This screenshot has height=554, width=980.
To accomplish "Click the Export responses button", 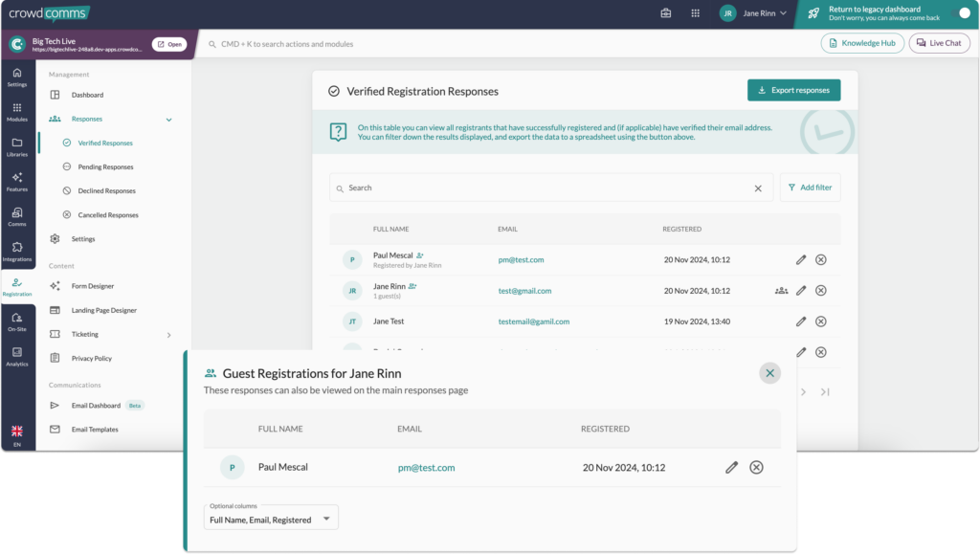I will (793, 90).
